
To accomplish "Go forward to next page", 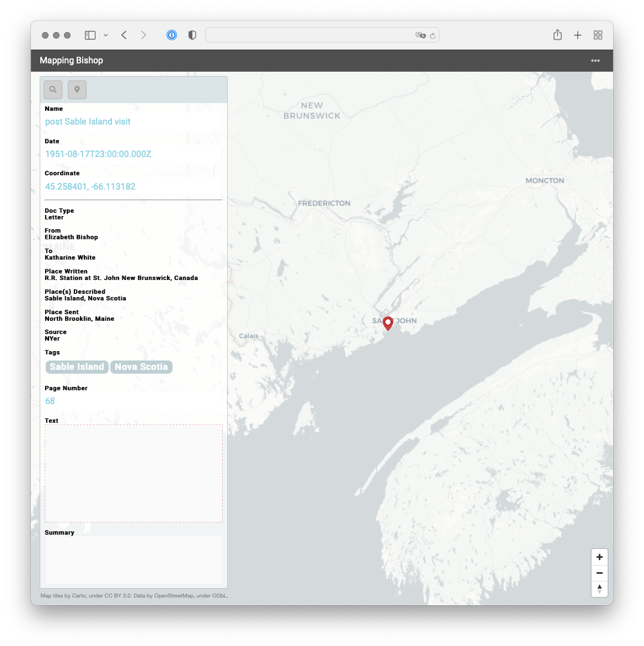I will coord(143,35).
